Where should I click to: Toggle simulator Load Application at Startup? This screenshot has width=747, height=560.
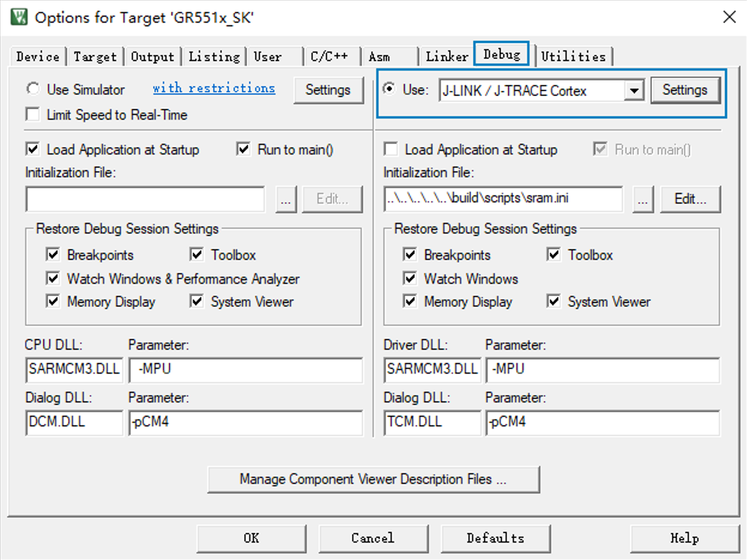click(33, 149)
